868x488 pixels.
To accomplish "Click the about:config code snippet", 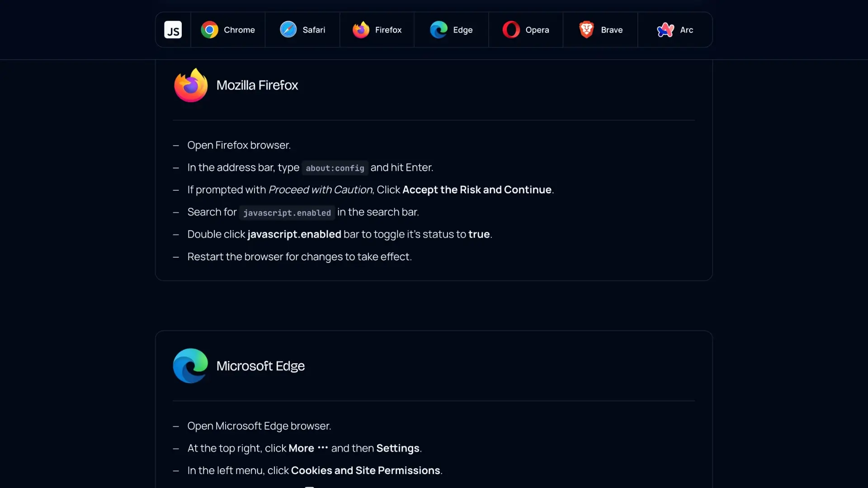I will pos(335,168).
